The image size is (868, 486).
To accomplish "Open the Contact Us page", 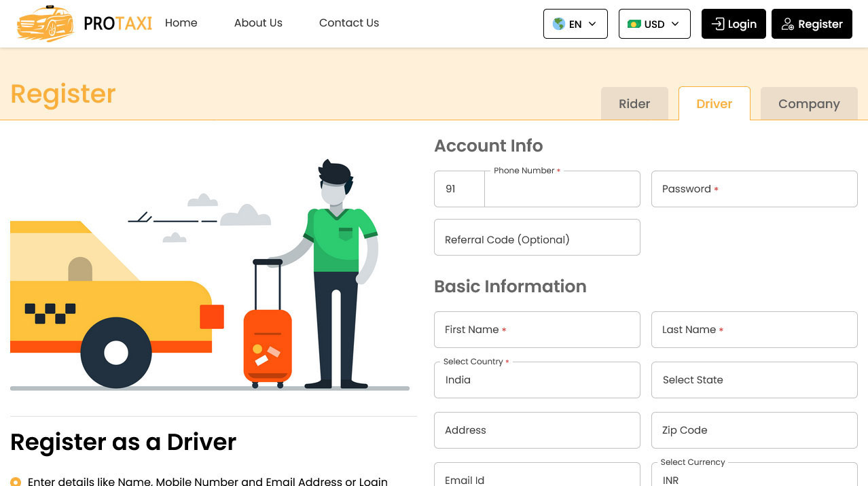I will pos(348,22).
